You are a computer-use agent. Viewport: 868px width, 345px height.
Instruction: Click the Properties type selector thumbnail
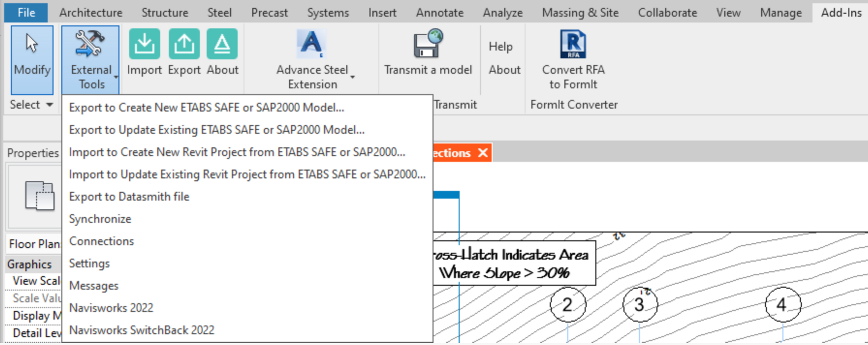tap(39, 196)
